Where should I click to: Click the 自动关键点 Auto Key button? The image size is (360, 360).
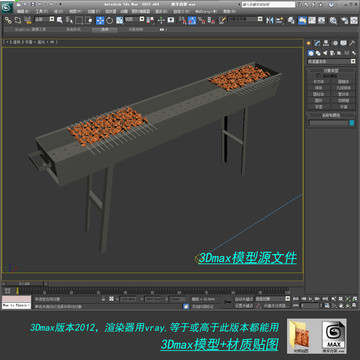(x=244, y=299)
